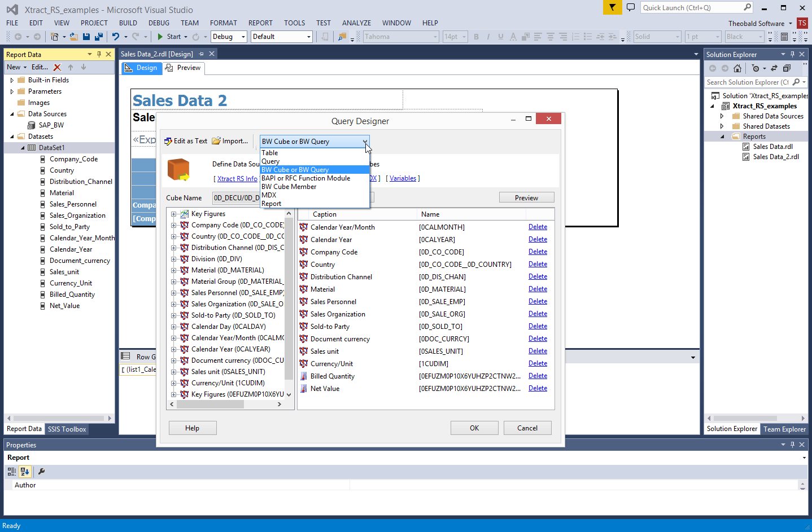Open the notifications flag icon in title bar

pyautogui.click(x=612, y=7)
